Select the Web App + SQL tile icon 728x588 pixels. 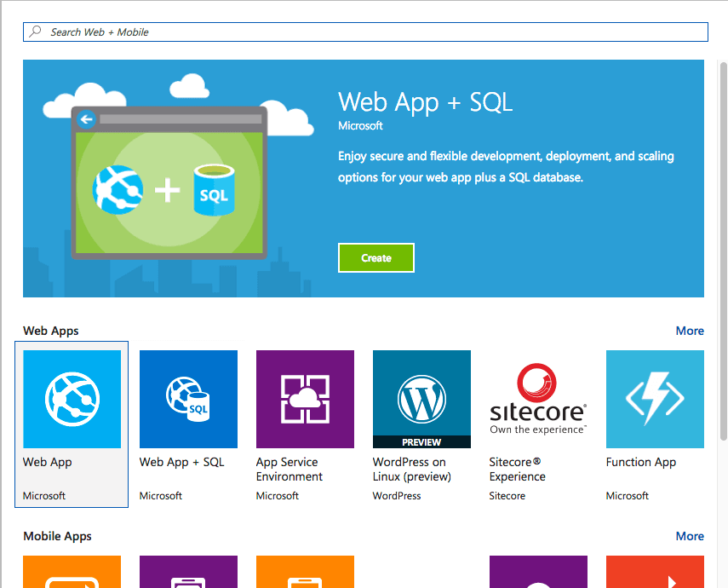[x=188, y=400]
